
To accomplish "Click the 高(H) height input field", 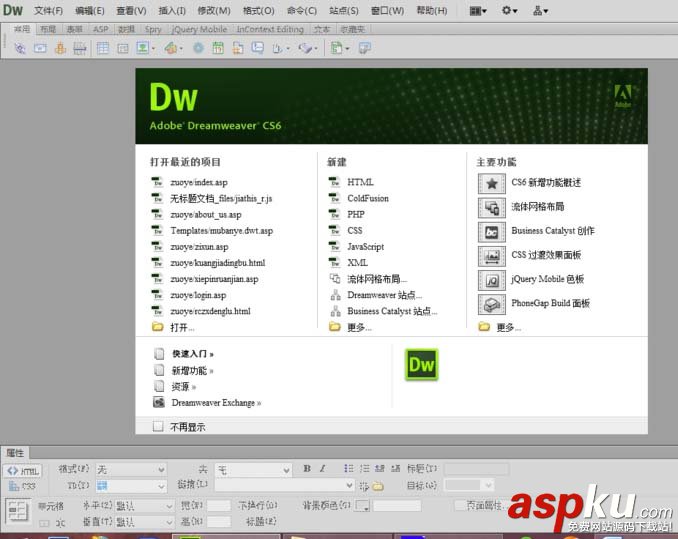I will [x=219, y=522].
